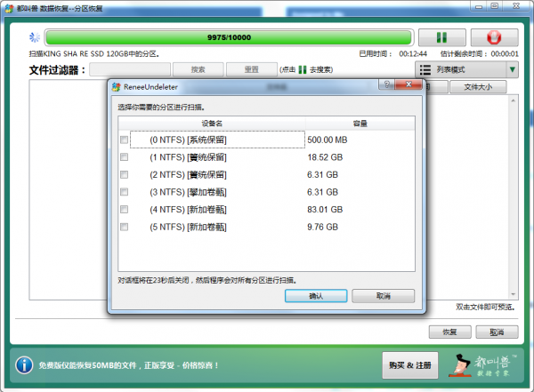This screenshot has height=392, width=534.
Task: Click the green dropdown arrow for view mode
Action: 512,69
